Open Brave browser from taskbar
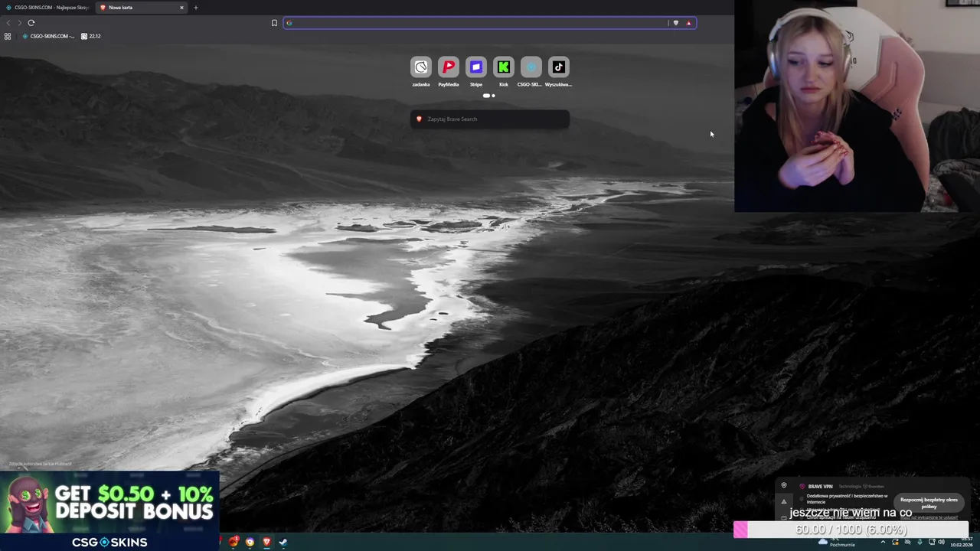 tap(266, 542)
